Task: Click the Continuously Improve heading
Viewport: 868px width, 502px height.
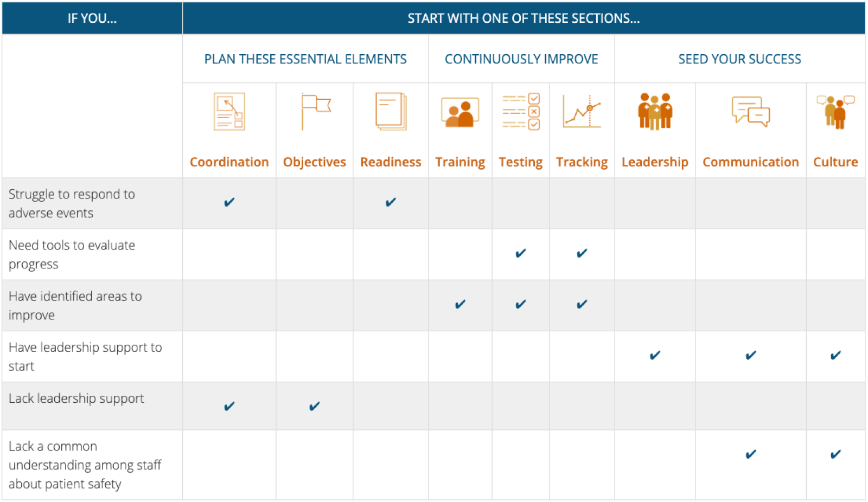Action: tap(521, 59)
